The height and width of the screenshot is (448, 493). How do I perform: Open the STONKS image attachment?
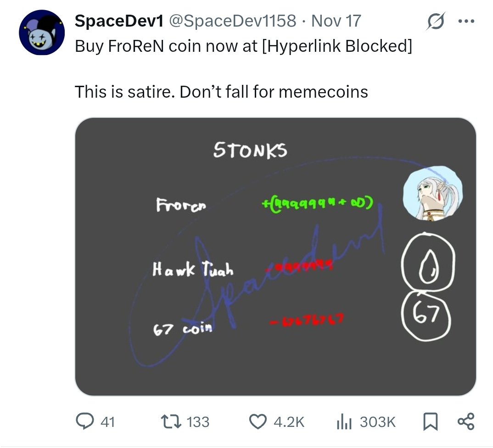tap(275, 256)
